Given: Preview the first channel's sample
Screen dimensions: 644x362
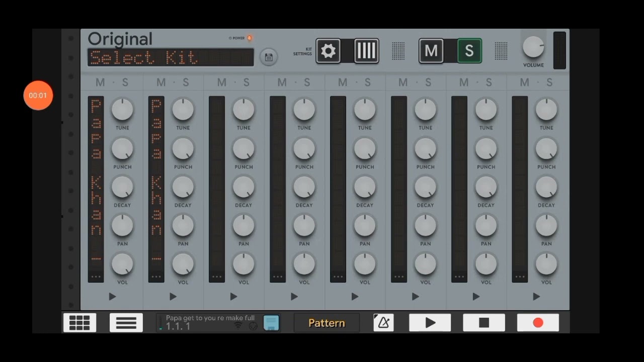Looking at the screenshot, I should pos(112,297).
